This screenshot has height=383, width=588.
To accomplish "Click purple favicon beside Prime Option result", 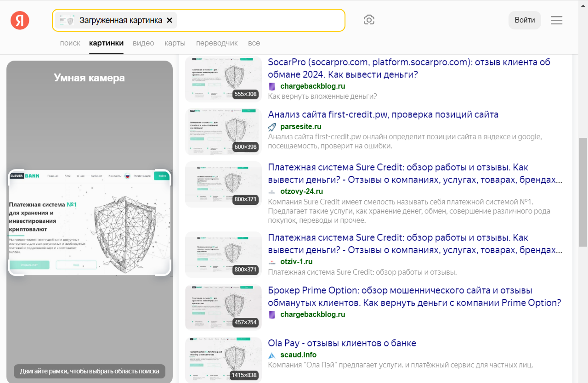I will coord(272,315).
